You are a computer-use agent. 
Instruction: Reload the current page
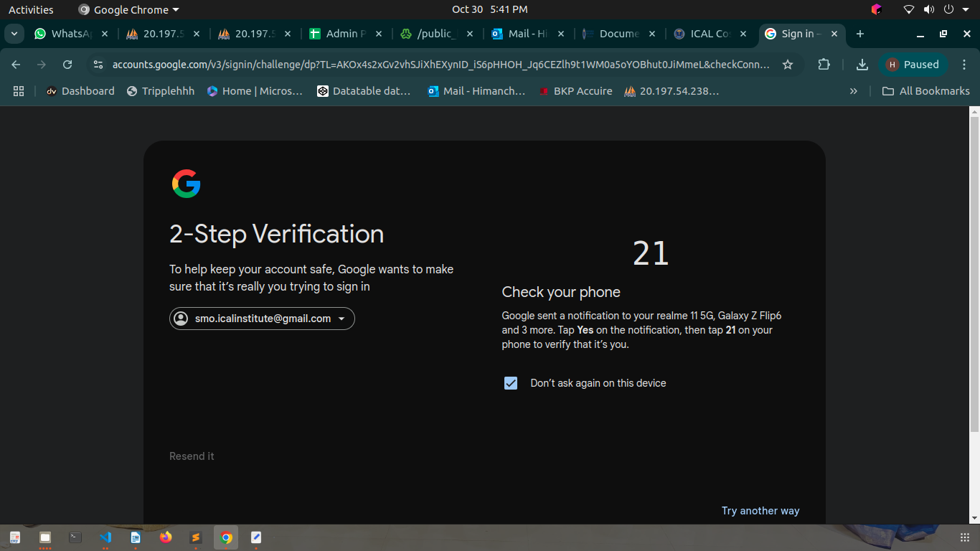[67, 65]
